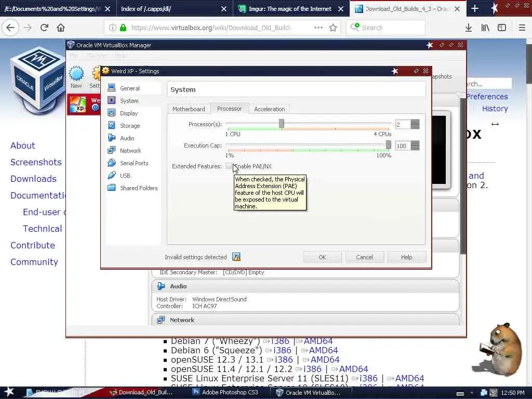Open Display settings icon
Screen dimensions: 532x399
(x=111, y=113)
